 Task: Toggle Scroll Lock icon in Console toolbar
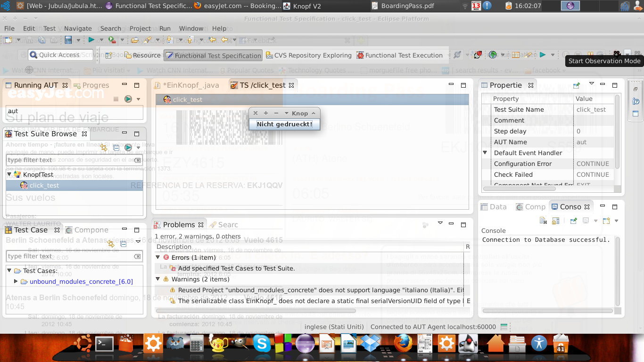555,221
